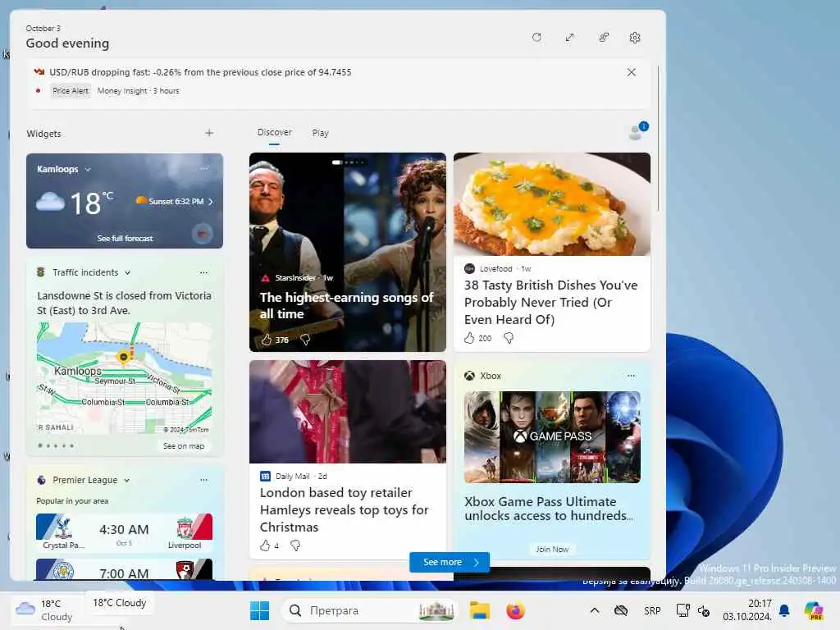
Task: Open taskbar clock showing 20:17
Action: point(747,610)
